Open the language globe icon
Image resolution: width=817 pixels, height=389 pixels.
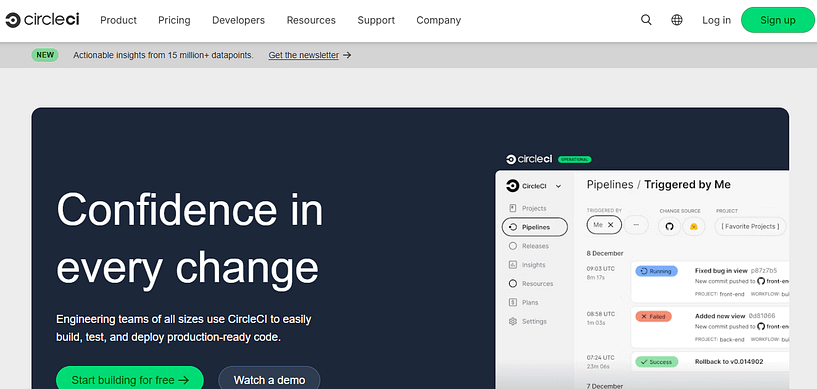pos(677,20)
